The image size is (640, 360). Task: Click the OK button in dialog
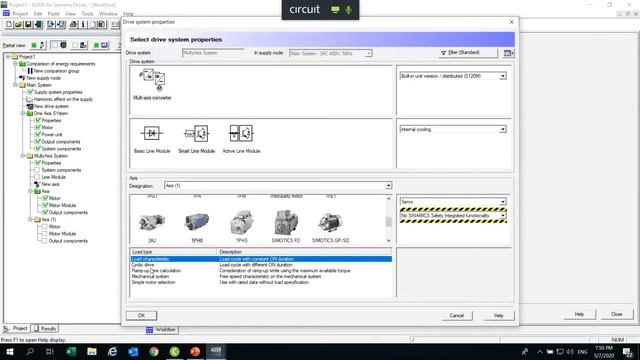point(141,316)
